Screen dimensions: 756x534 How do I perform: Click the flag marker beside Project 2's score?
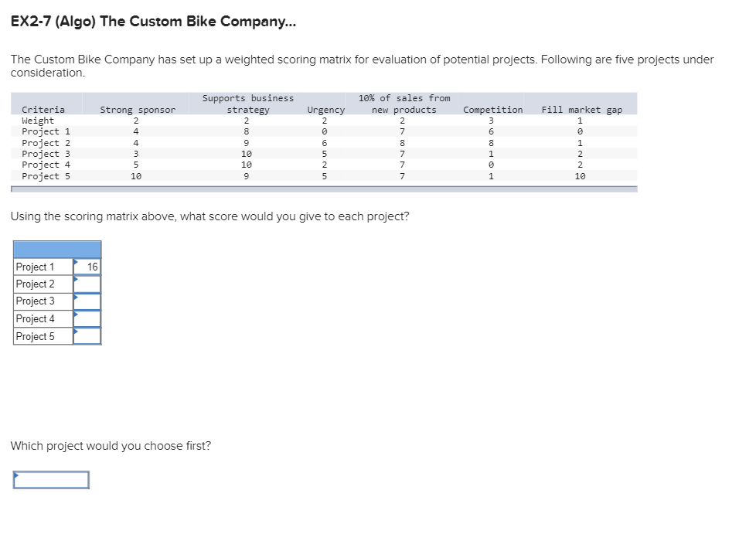[x=76, y=281]
